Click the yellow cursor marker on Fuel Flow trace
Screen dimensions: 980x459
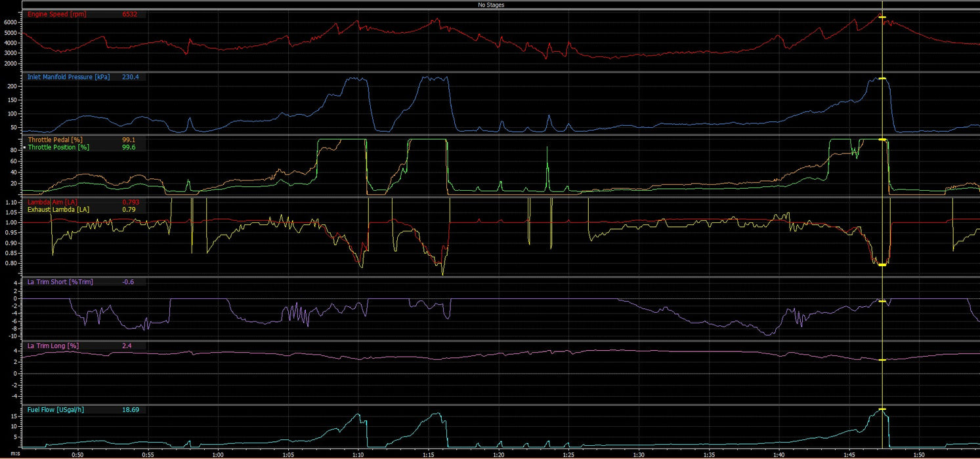(882, 410)
